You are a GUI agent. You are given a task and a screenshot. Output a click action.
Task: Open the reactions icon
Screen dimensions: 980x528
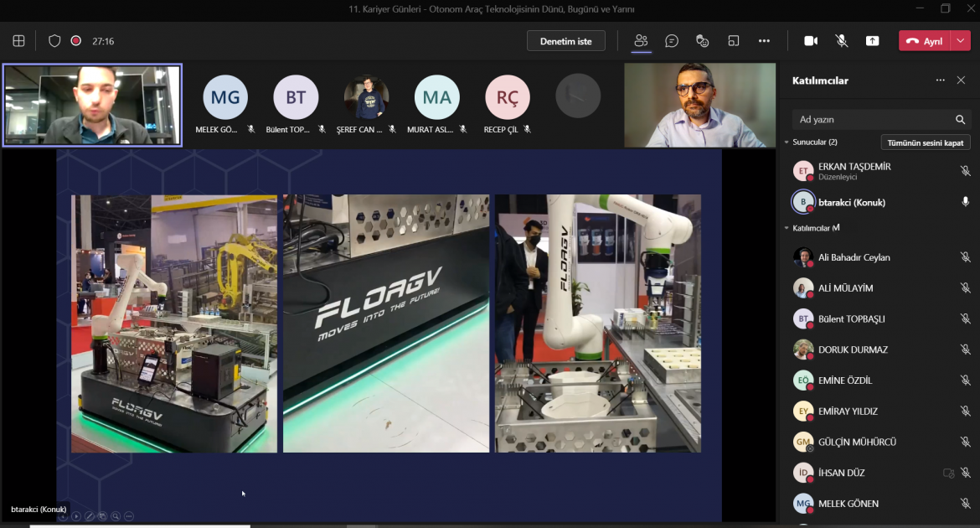pyautogui.click(x=703, y=41)
